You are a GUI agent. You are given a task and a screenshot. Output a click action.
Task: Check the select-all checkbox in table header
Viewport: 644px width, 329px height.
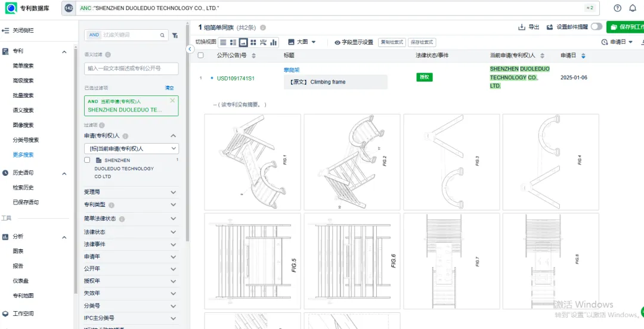pos(201,55)
